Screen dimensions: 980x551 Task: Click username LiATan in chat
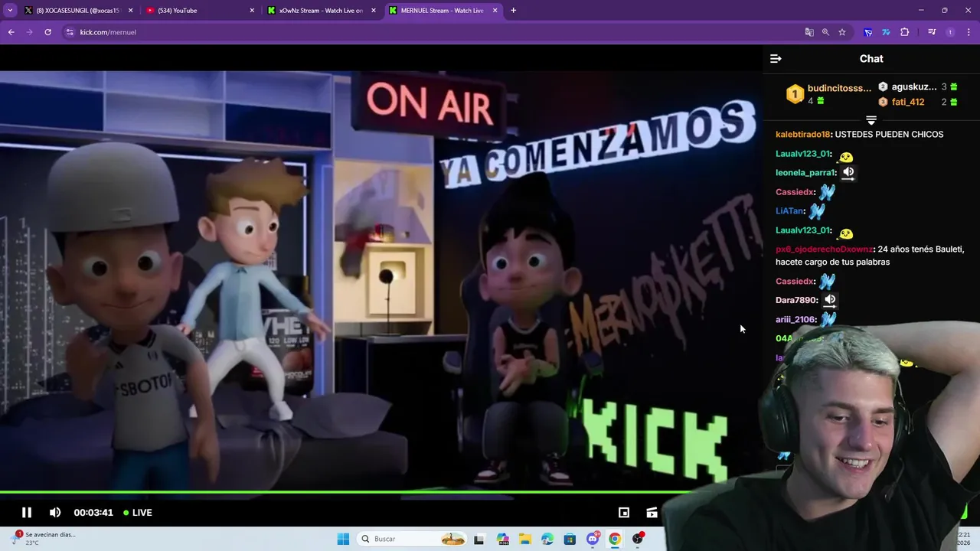pos(789,211)
